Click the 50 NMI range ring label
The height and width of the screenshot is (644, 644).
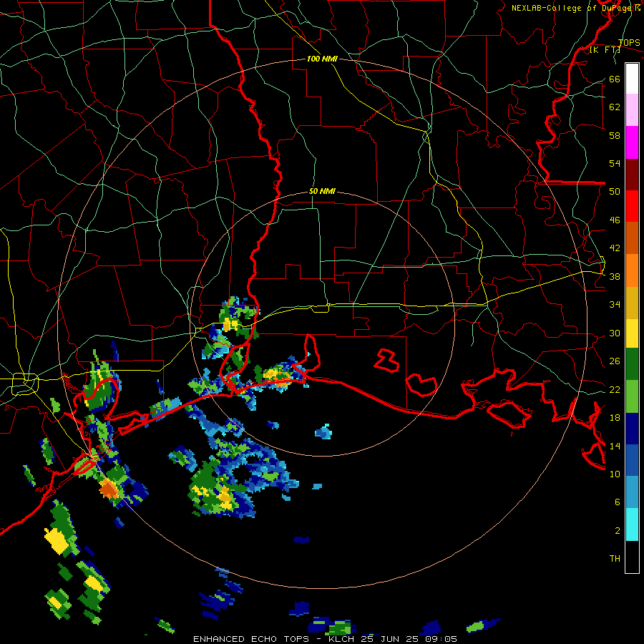[x=322, y=191]
